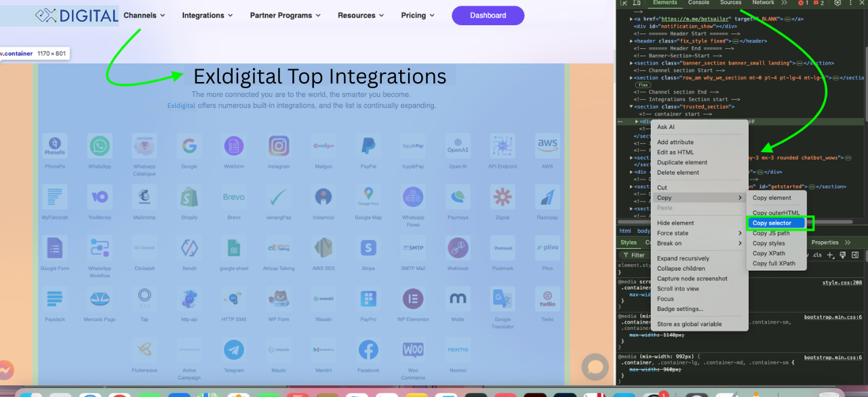Select the Facebook integration icon
Image resolution: width=868 pixels, height=397 pixels.
(368, 349)
